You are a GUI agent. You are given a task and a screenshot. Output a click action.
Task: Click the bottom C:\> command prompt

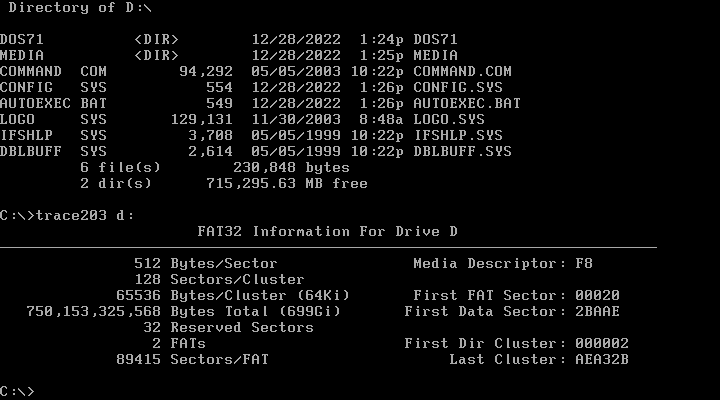16,391
